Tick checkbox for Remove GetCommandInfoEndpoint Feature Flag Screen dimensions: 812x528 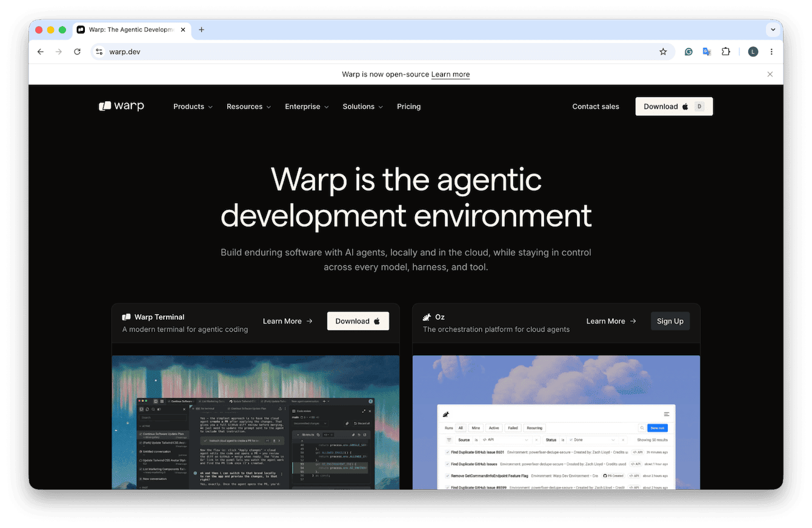[448, 476]
